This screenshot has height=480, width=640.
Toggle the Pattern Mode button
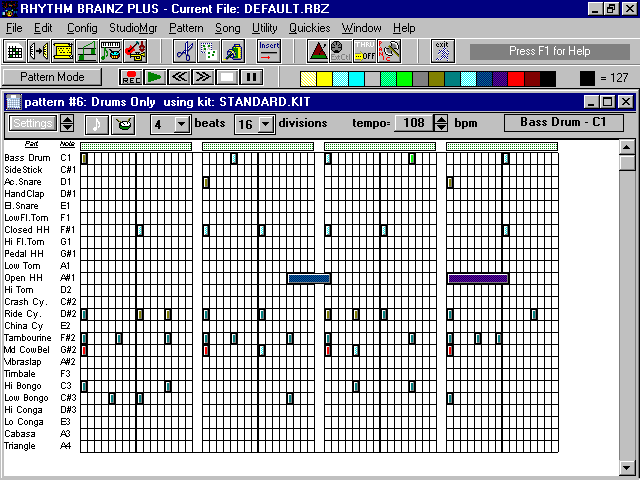point(52,77)
